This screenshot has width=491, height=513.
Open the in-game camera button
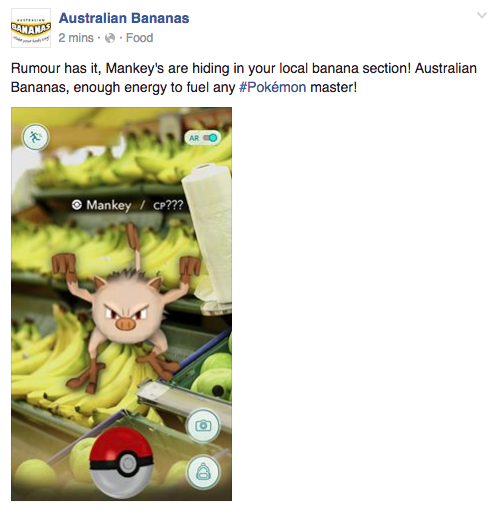[x=203, y=426]
